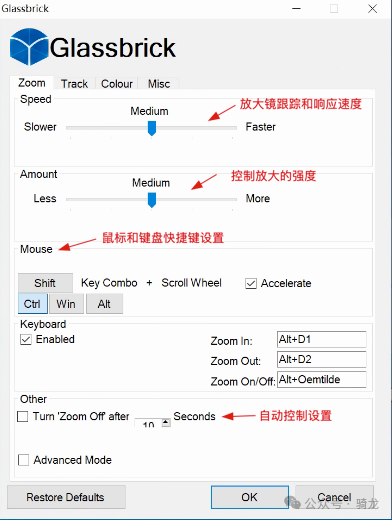Toggle the Ctrl key combo button
Image resolution: width=392 pixels, height=520 pixels.
click(33, 304)
